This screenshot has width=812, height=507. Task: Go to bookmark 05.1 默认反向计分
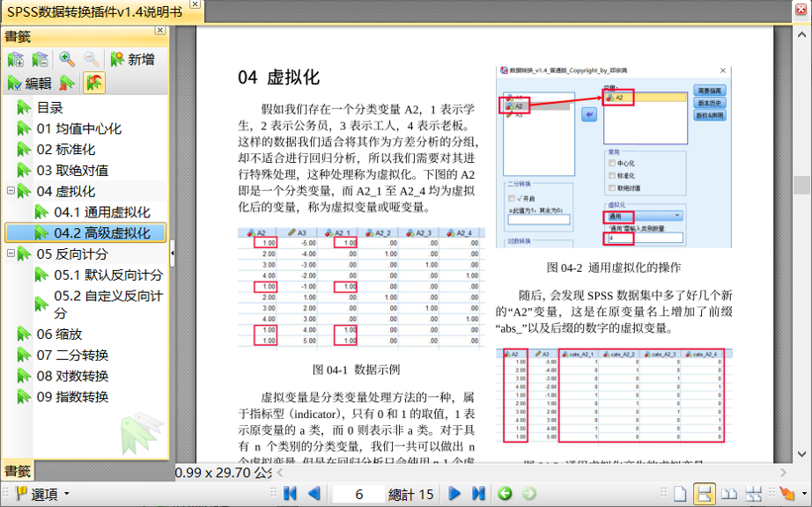108,275
